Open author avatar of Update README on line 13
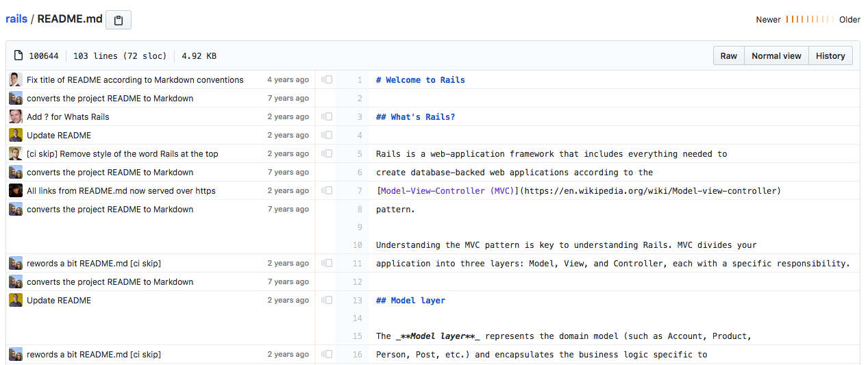 pyautogui.click(x=15, y=300)
